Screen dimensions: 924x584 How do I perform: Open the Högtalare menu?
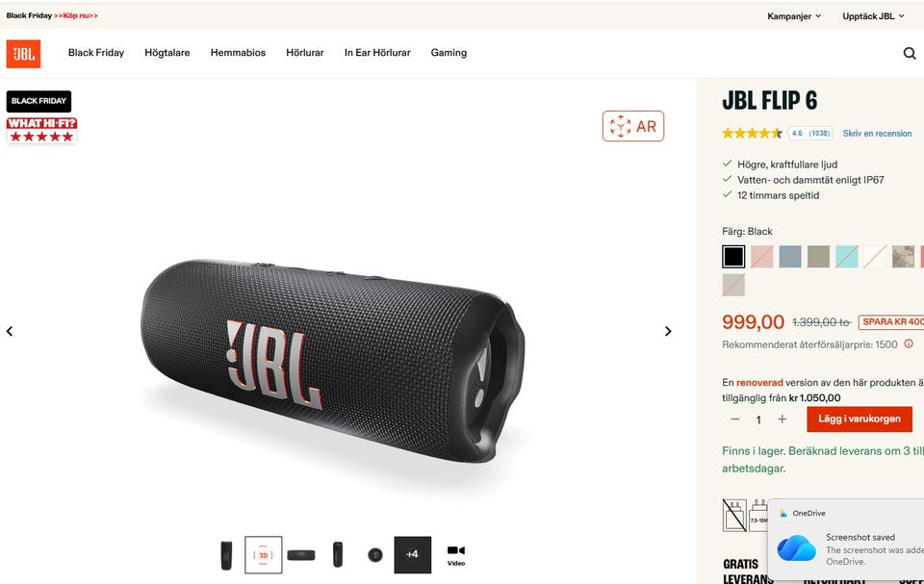(x=167, y=53)
